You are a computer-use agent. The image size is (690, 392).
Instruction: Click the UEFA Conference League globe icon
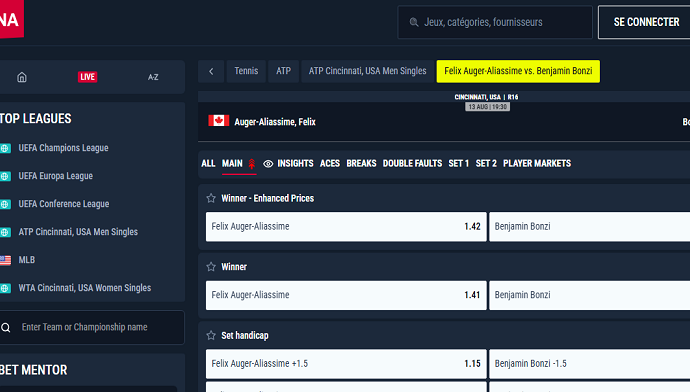[x=5, y=205]
